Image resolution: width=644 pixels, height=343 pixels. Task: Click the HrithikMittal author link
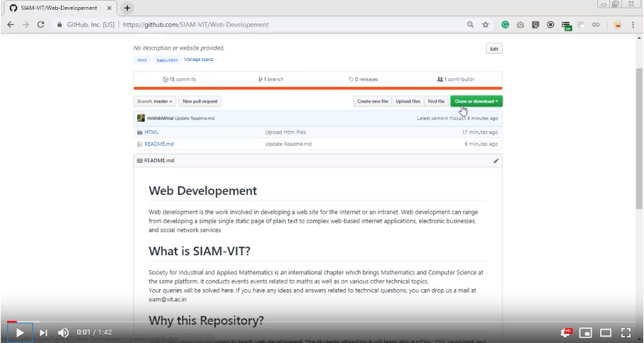[160, 118]
